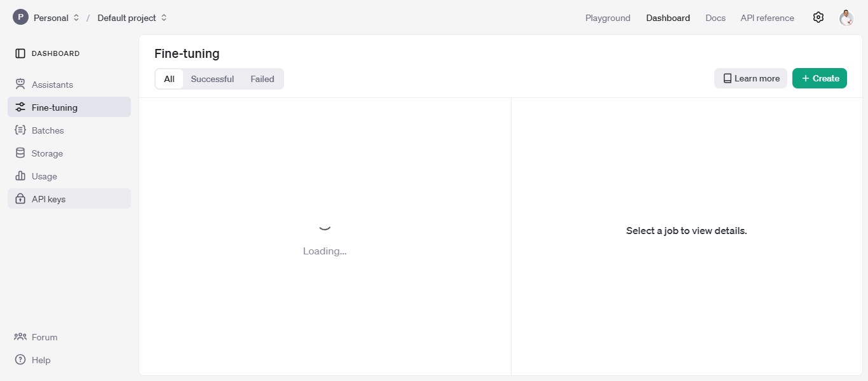Image resolution: width=868 pixels, height=381 pixels.
Task: Go to the Batches section
Action: point(69,130)
